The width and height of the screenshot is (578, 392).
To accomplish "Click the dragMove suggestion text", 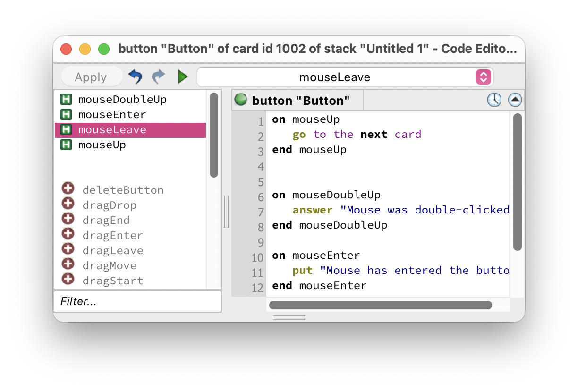I will pos(110,266).
